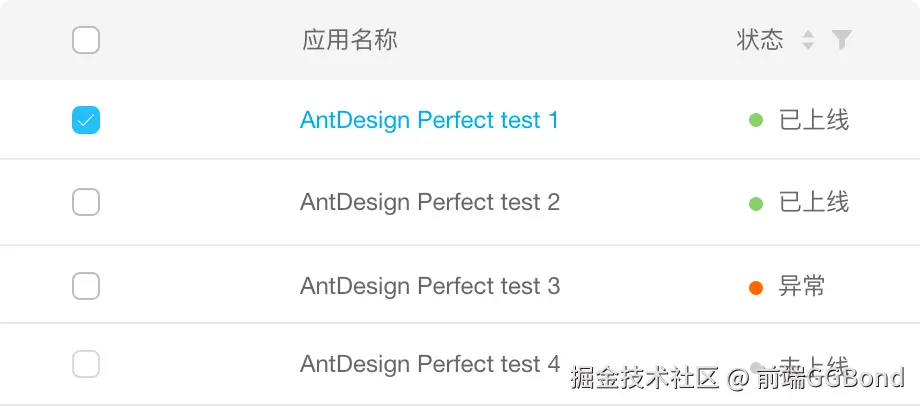
Task: Click the AntDesign Perfect test 2 name
Action: [429, 202]
